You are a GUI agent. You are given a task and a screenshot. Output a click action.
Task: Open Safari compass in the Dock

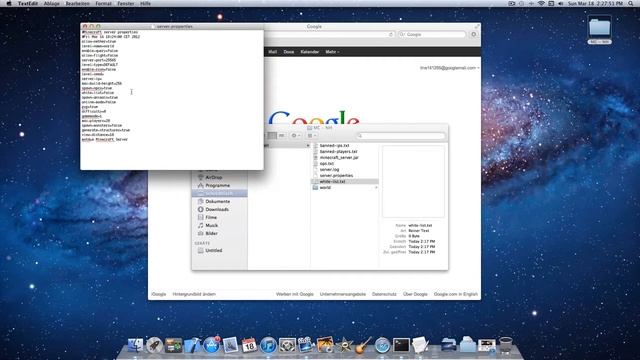click(382, 345)
